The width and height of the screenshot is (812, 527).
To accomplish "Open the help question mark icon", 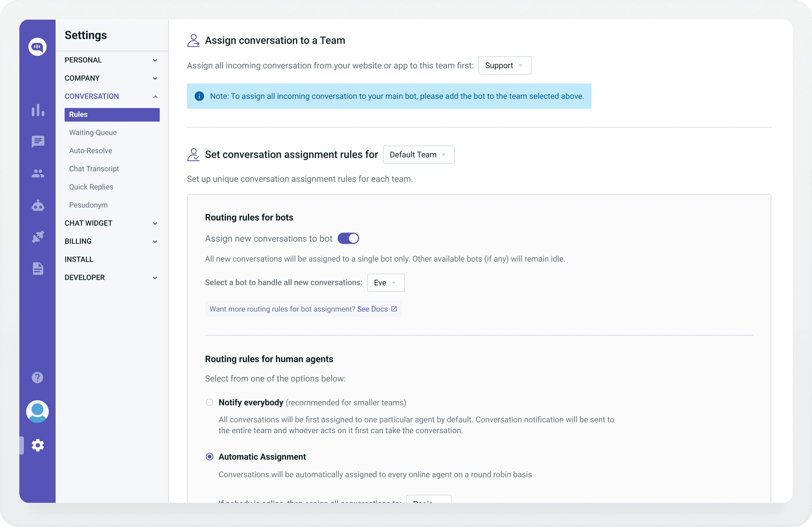I will (37, 377).
